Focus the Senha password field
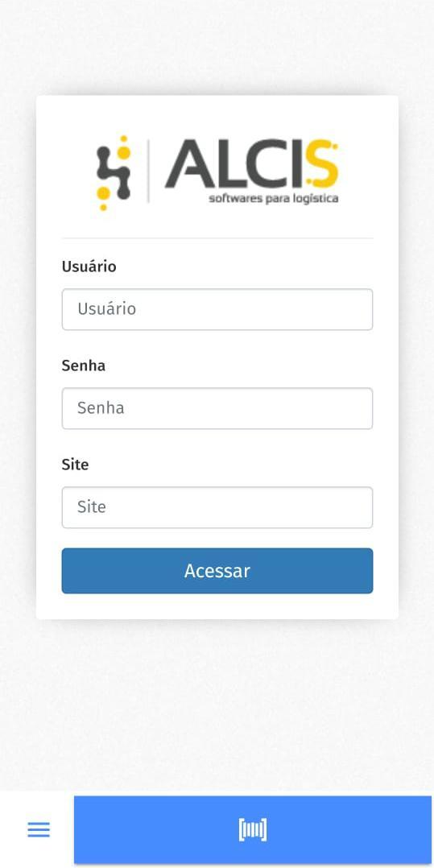This screenshot has height=868, width=434. tap(217, 408)
